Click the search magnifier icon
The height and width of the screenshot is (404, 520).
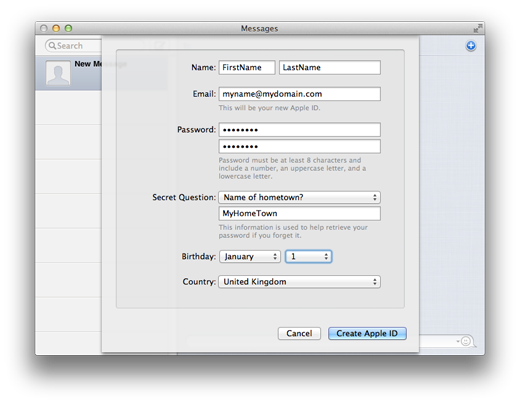tap(52, 45)
